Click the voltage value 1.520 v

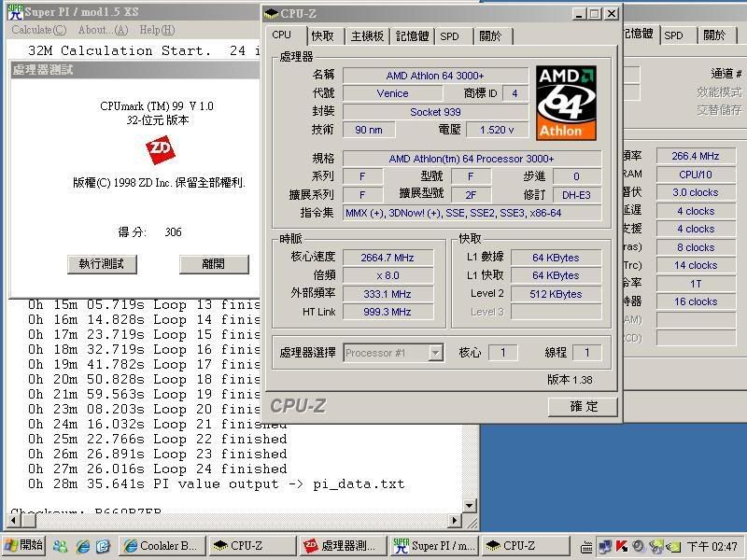pyautogui.click(x=497, y=130)
